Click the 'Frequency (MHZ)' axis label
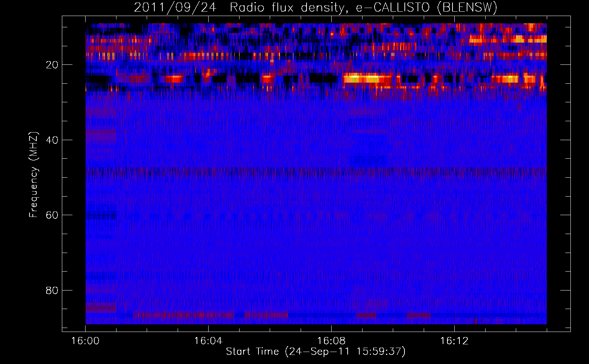Image resolution: width=589 pixels, height=364 pixels. pyautogui.click(x=33, y=175)
